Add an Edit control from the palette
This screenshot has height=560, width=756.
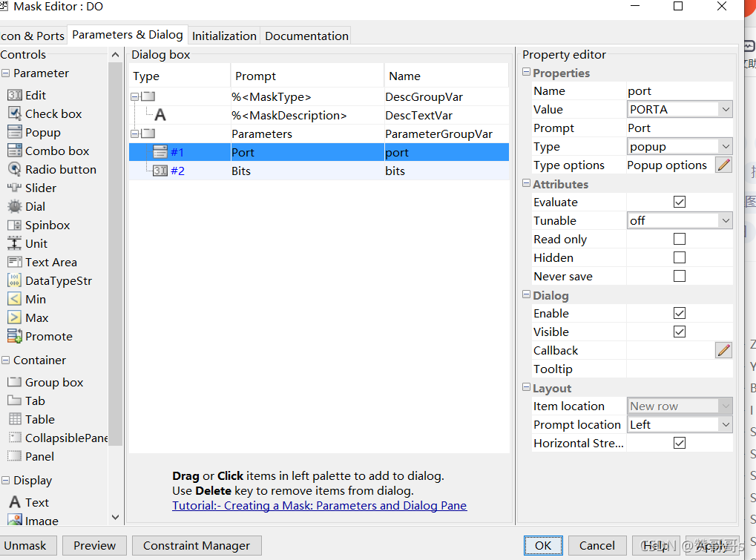pyautogui.click(x=27, y=95)
